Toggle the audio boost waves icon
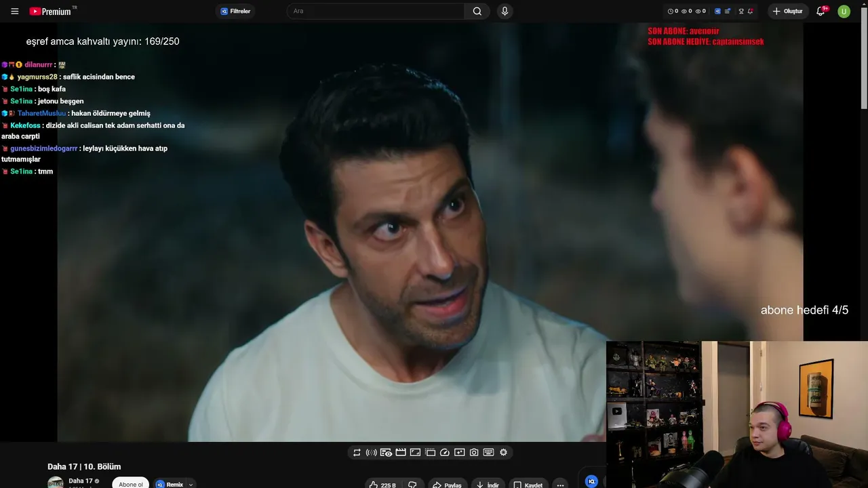This screenshot has width=868, height=488. click(x=371, y=452)
